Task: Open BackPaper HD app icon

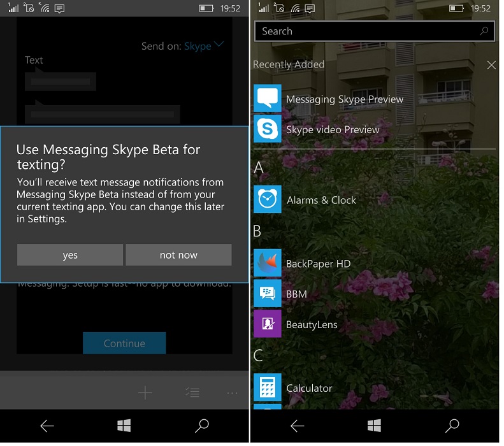Action: pyautogui.click(x=269, y=264)
